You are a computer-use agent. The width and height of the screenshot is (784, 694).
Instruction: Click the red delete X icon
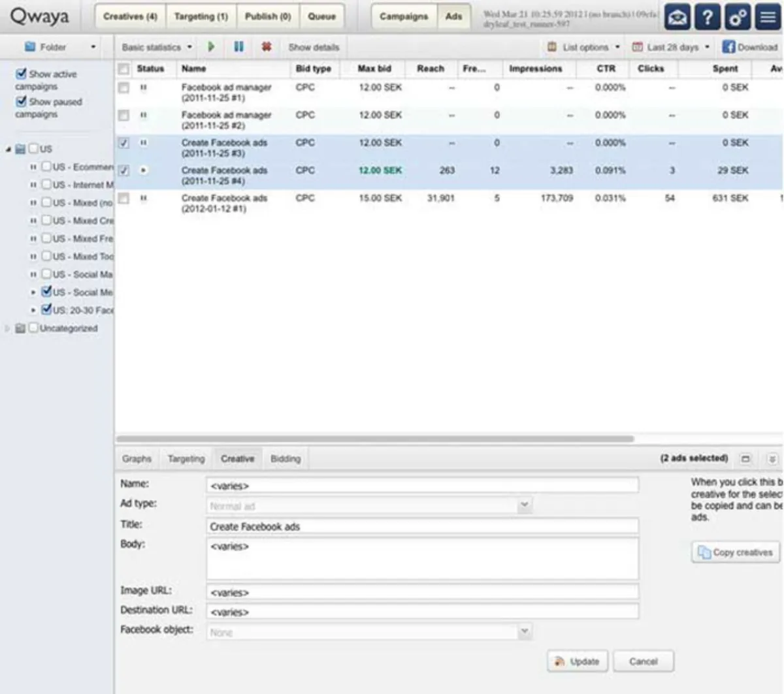click(266, 47)
